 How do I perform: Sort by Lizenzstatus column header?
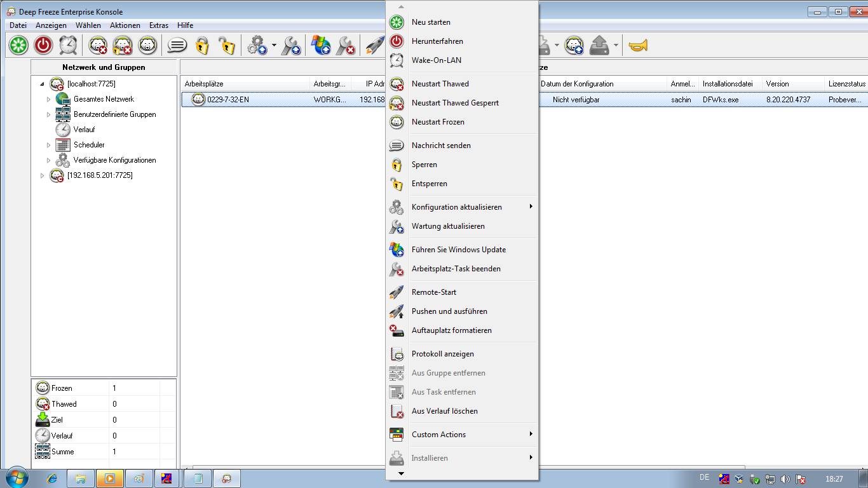coord(846,84)
